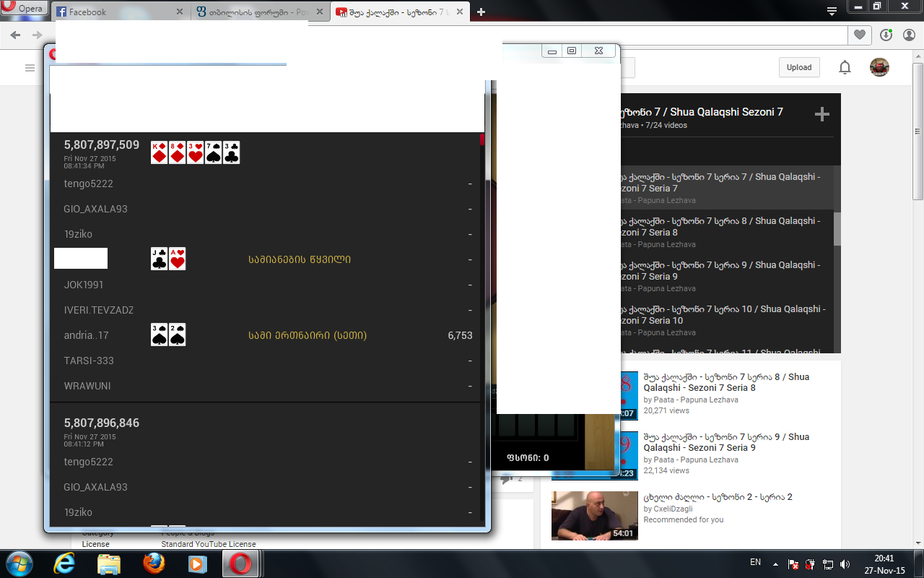Switch to the თბილისის ფორუმი tab
The image size is (924, 578).
point(259,12)
